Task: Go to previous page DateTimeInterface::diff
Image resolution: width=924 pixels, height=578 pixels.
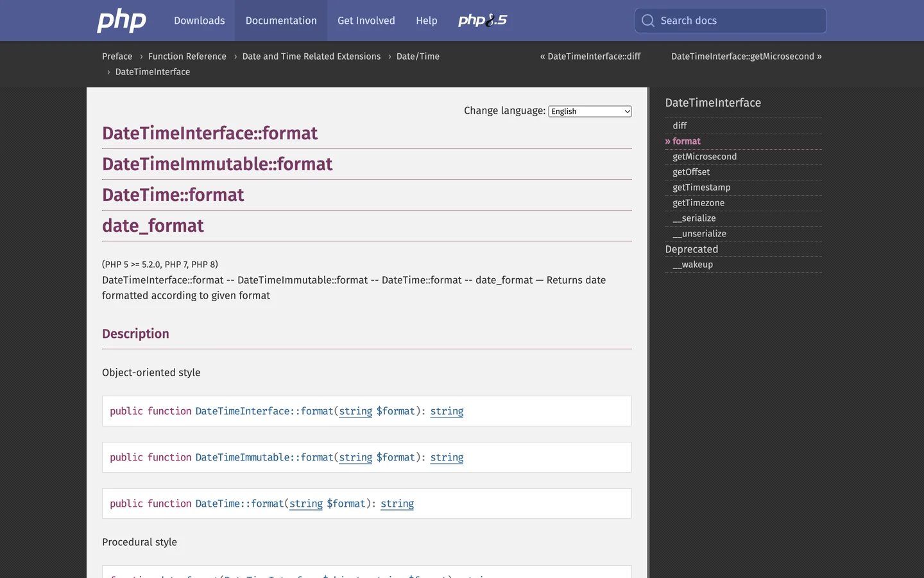Action: tap(590, 57)
